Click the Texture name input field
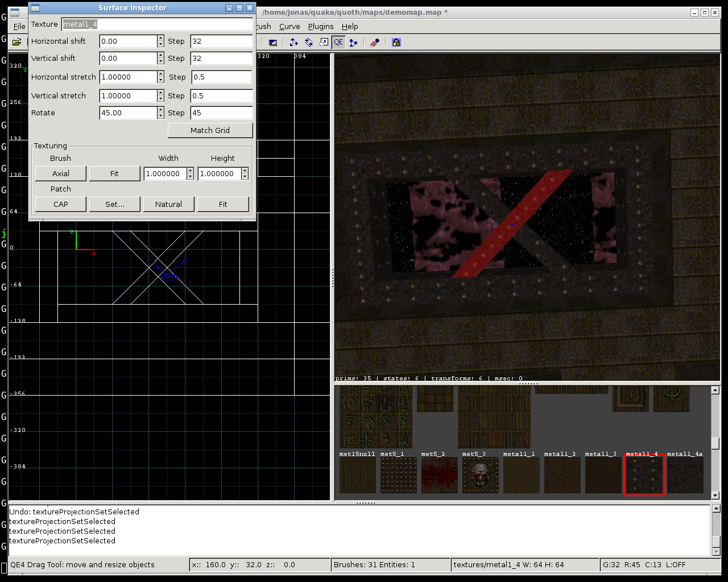The image size is (728, 582). [157, 24]
